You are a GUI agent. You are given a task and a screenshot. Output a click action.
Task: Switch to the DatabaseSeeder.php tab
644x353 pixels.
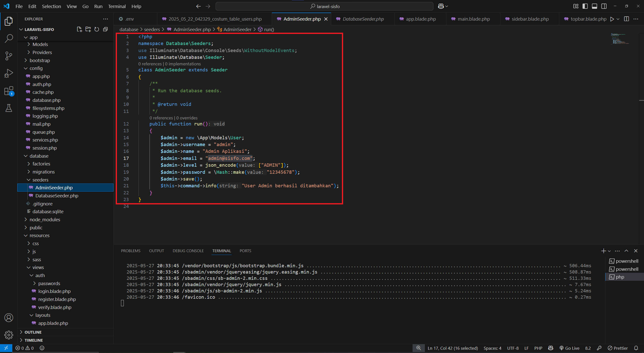pos(363,19)
